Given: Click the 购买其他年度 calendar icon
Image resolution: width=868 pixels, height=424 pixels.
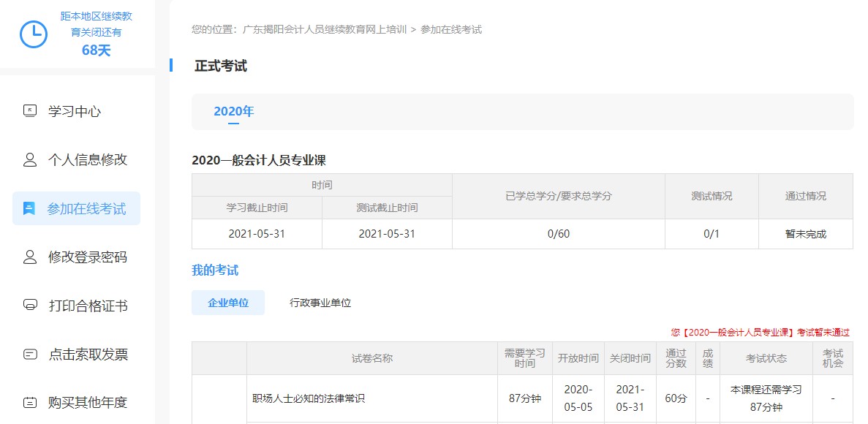Looking at the screenshot, I should click(29, 402).
